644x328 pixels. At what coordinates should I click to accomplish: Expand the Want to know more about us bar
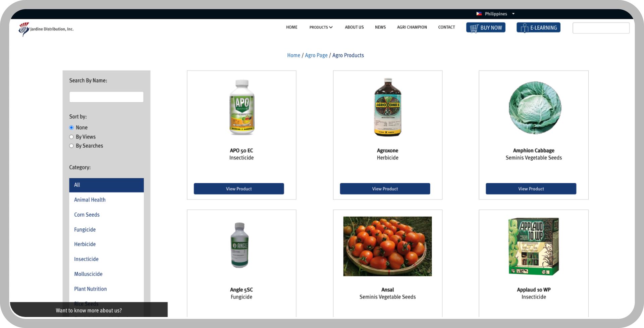point(89,310)
